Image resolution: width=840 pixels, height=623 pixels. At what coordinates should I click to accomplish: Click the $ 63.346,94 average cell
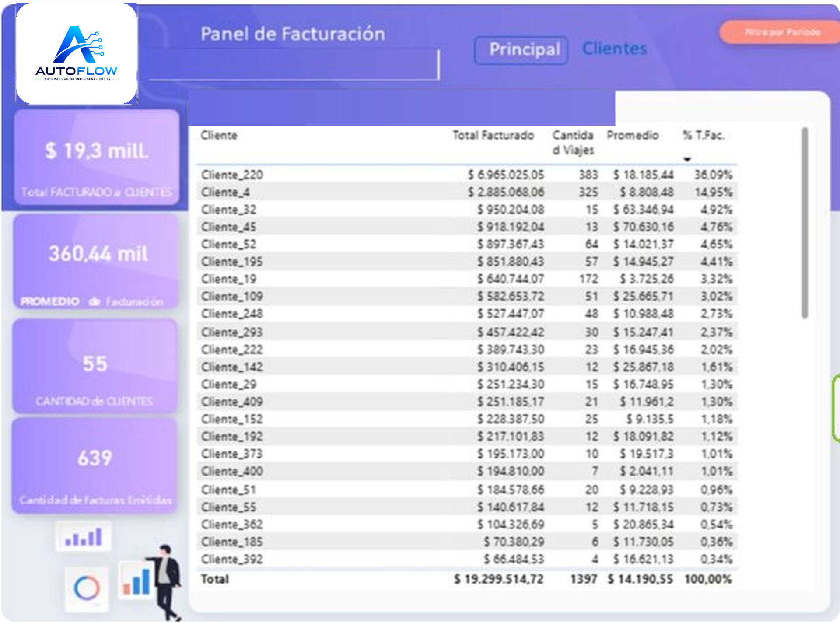click(x=643, y=210)
